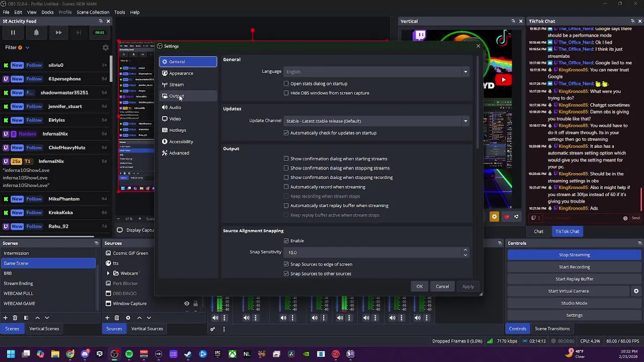Uncheck Snap Sources to edge of screen
This screenshot has width=644, height=362.
[286, 264]
